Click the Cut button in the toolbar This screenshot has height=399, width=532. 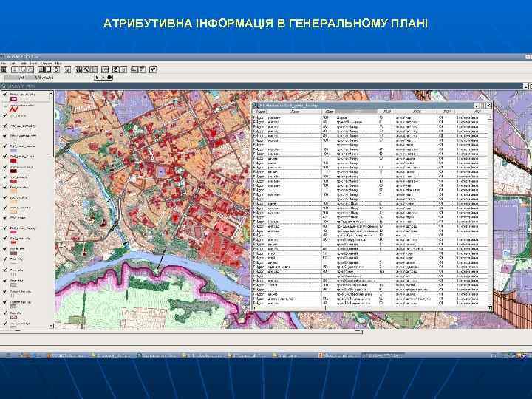15,69
